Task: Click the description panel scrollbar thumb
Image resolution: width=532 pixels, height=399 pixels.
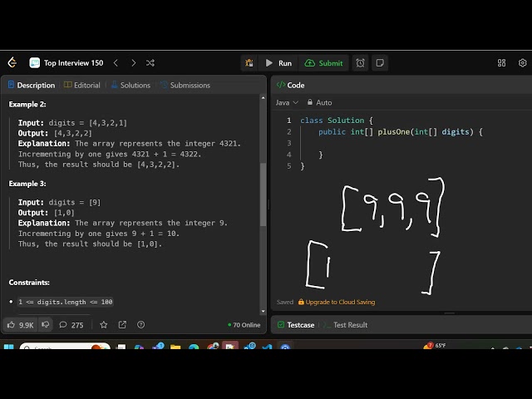Action: [263, 194]
